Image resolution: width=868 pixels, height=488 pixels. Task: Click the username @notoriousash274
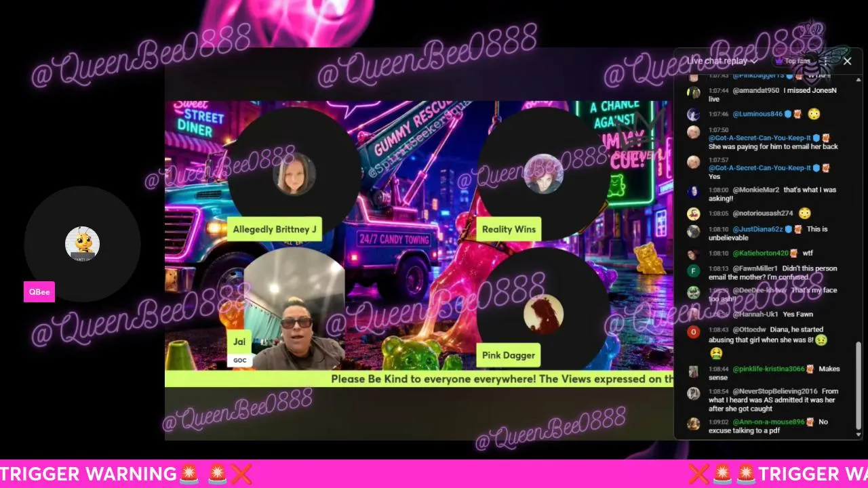(763, 213)
